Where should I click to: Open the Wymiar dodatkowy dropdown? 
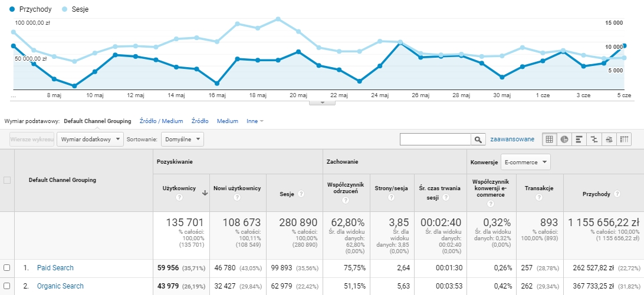click(90, 140)
